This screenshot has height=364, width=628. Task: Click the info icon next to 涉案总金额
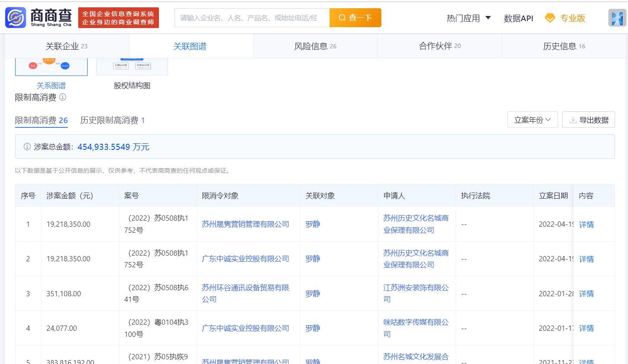[27, 147]
